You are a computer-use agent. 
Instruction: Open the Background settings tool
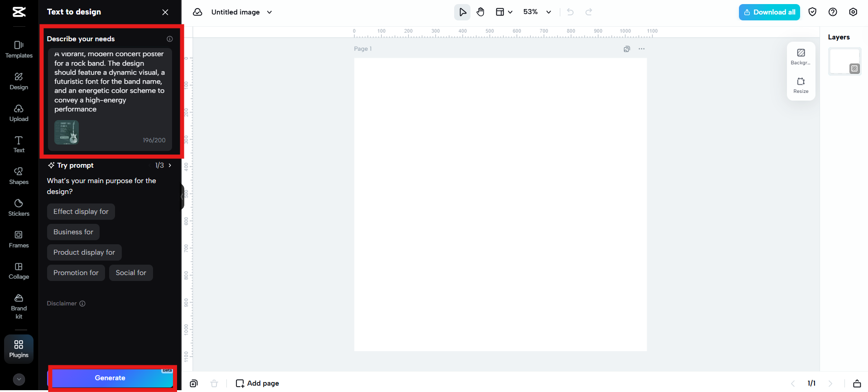point(801,57)
